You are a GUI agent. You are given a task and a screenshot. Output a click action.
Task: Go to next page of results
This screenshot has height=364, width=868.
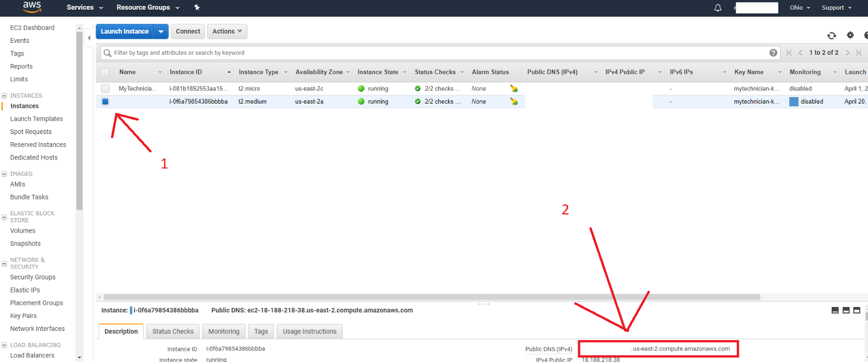tap(847, 53)
